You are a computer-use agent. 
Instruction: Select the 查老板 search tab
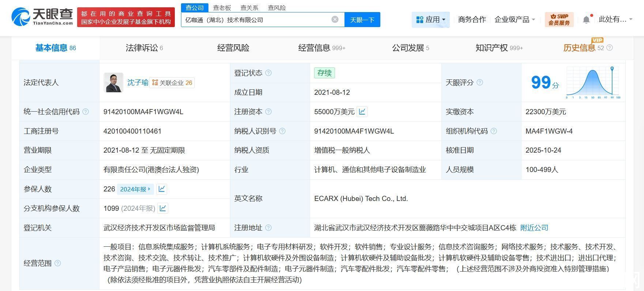222,7
